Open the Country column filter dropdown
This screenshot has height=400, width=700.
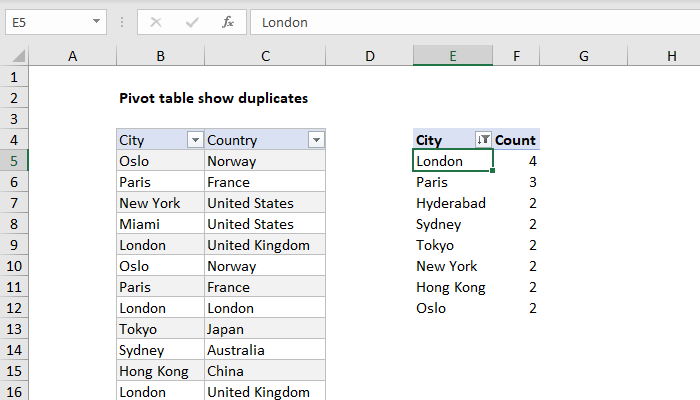pos(316,140)
